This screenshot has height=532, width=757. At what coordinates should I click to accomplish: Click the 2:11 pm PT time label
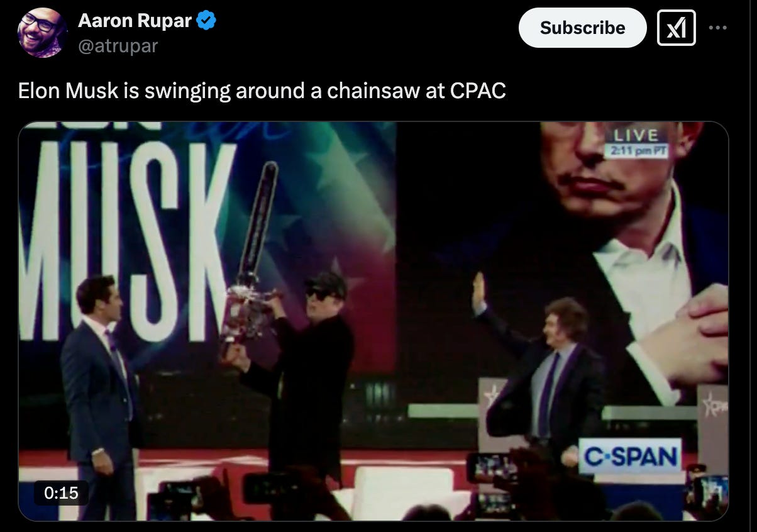click(637, 151)
